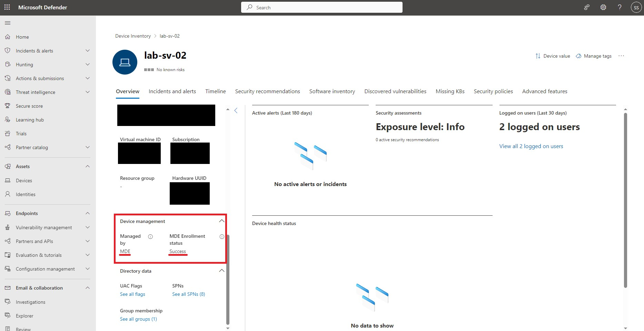Image resolution: width=644 pixels, height=331 pixels.
Task: Expand the Incidents & alerts section chevron
Action: point(88,51)
